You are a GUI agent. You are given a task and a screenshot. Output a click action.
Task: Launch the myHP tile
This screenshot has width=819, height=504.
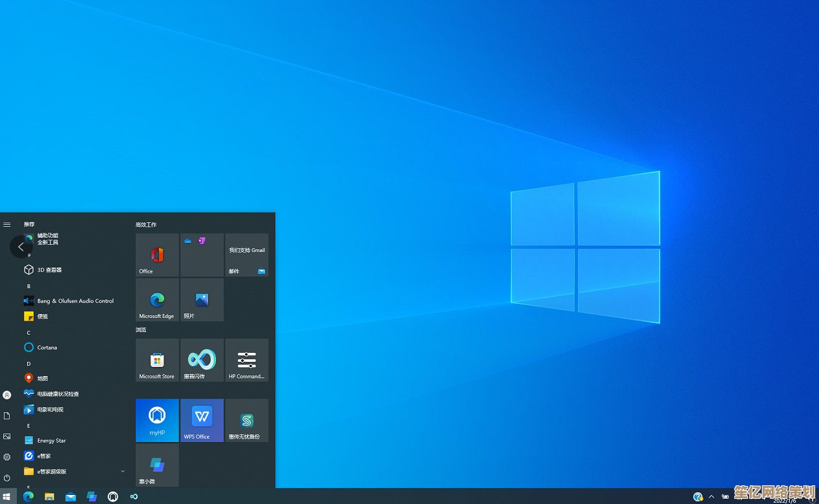tap(157, 420)
